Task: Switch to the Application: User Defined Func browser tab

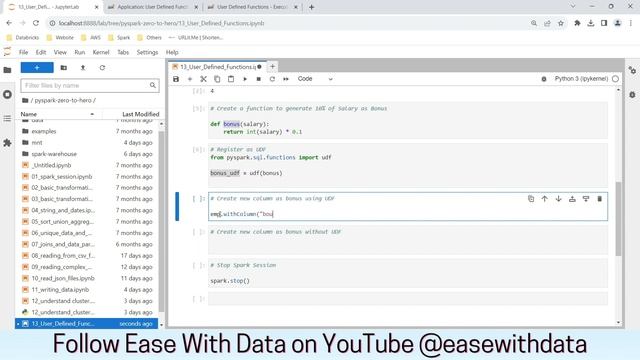Action: (x=152, y=7)
